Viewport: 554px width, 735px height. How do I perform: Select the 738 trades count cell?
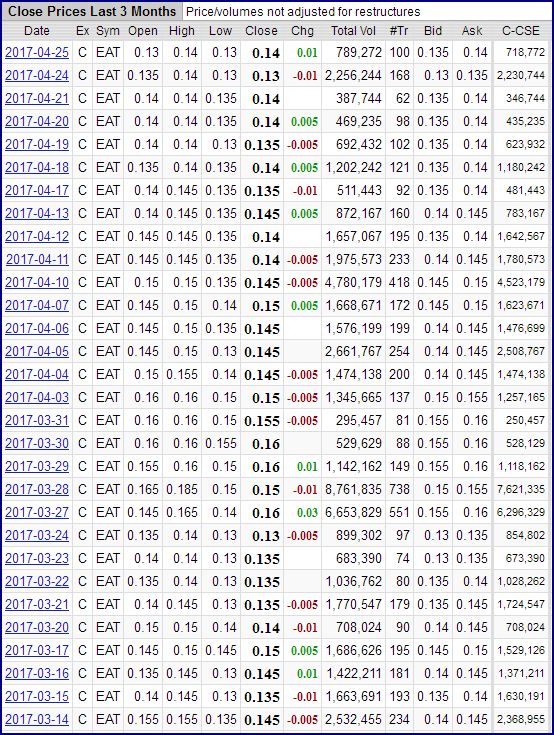399,489
